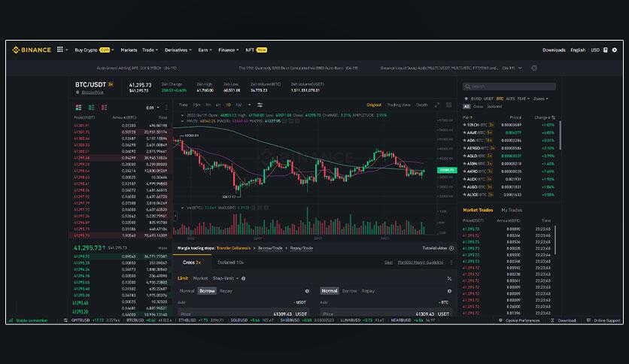This screenshot has height=364, width=629.
Task: Open the Portfolio Margin Guideline link
Action: (x=421, y=262)
